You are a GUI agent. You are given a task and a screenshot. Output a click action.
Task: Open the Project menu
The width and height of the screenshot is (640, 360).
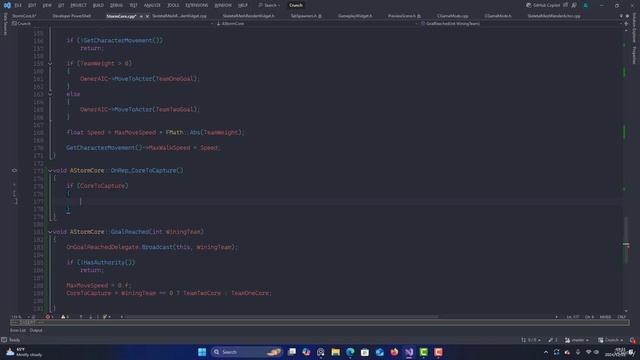78,5
